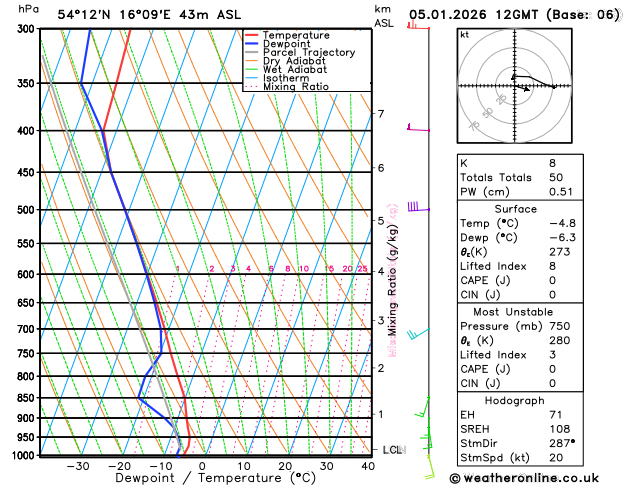The width and height of the screenshot is (629, 486).
Task: Click the green wind barb at 850 hPa
Action: pyautogui.click(x=422, y=407)
